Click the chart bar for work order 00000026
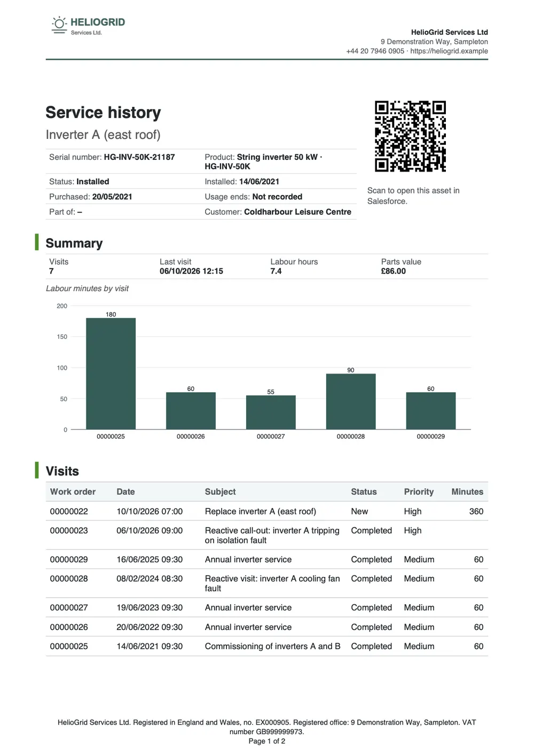This screenshot has height=756, width=534. coord(191,411)
